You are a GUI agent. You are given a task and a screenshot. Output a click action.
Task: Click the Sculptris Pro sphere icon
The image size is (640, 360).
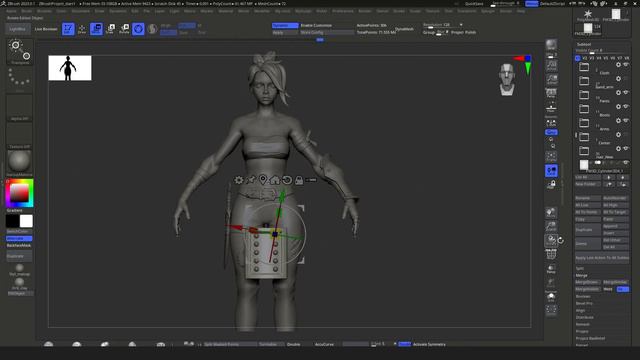[153, 29]
